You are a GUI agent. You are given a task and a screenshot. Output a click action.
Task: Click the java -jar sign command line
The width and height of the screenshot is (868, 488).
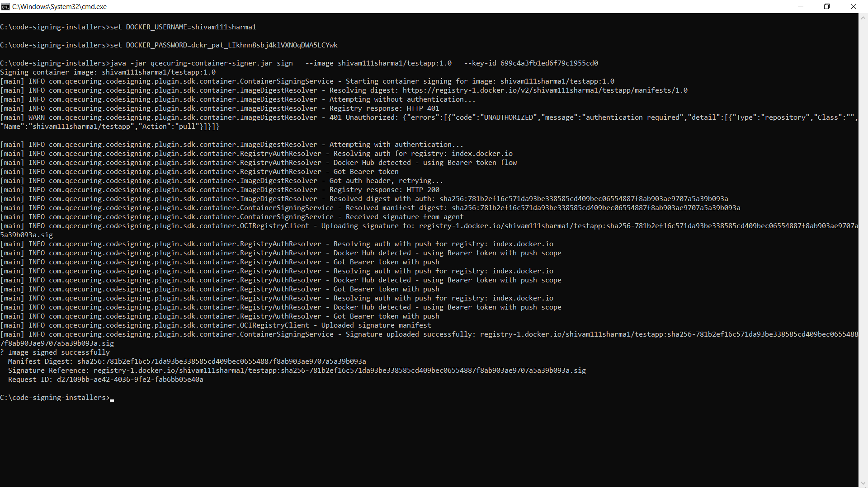298,63
